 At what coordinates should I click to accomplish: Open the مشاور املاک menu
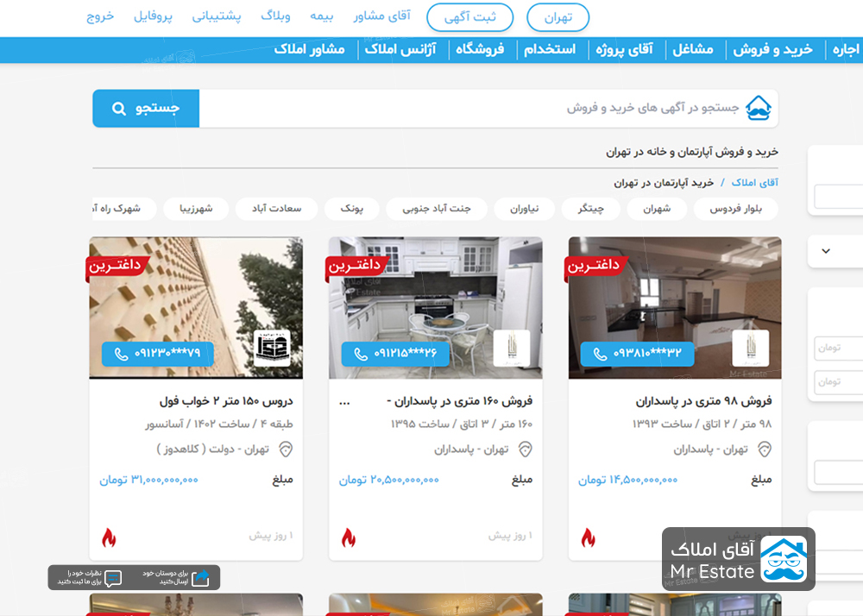pyautogui.click(x=309, y=49)
